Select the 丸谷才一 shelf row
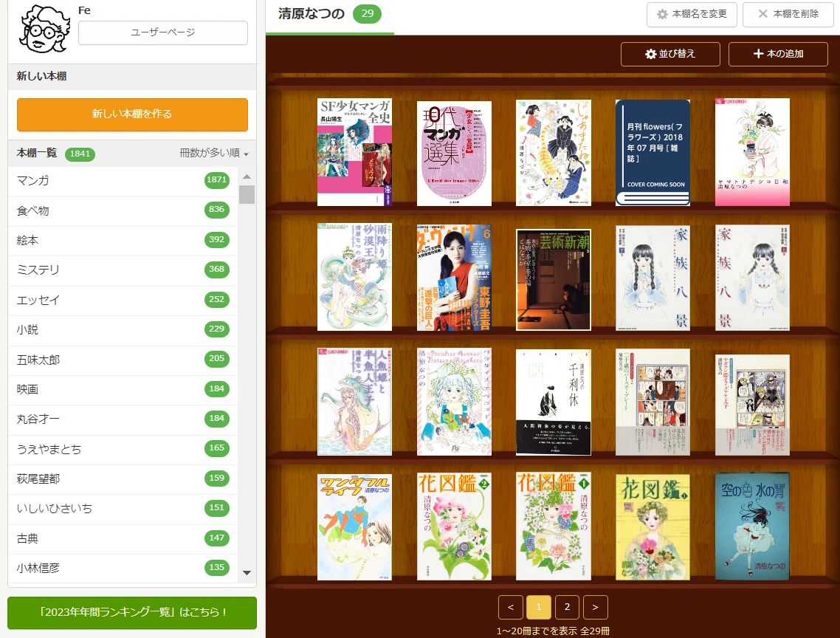The image size is (840, 638). 123,419
